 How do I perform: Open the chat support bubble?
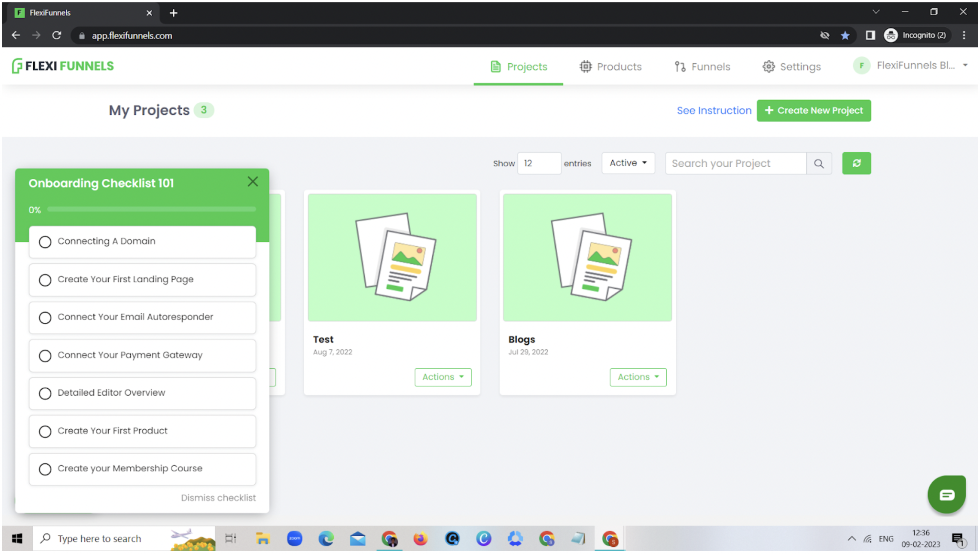[x=946, y=495]
